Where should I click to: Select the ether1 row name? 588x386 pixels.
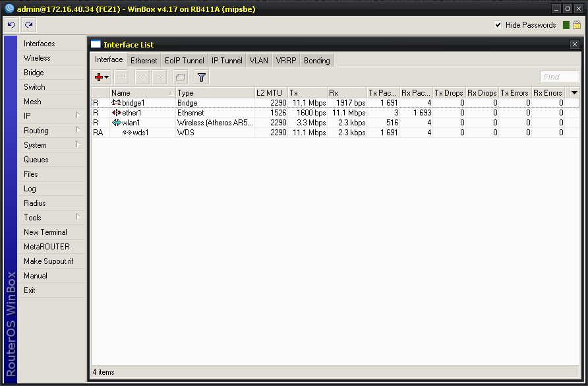[x=132, y=113]
